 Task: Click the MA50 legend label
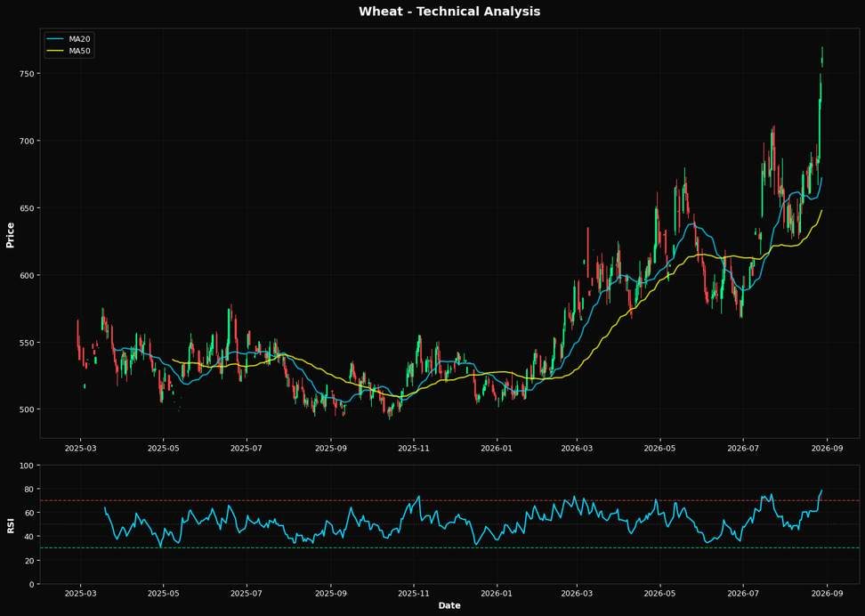(79, 52)
